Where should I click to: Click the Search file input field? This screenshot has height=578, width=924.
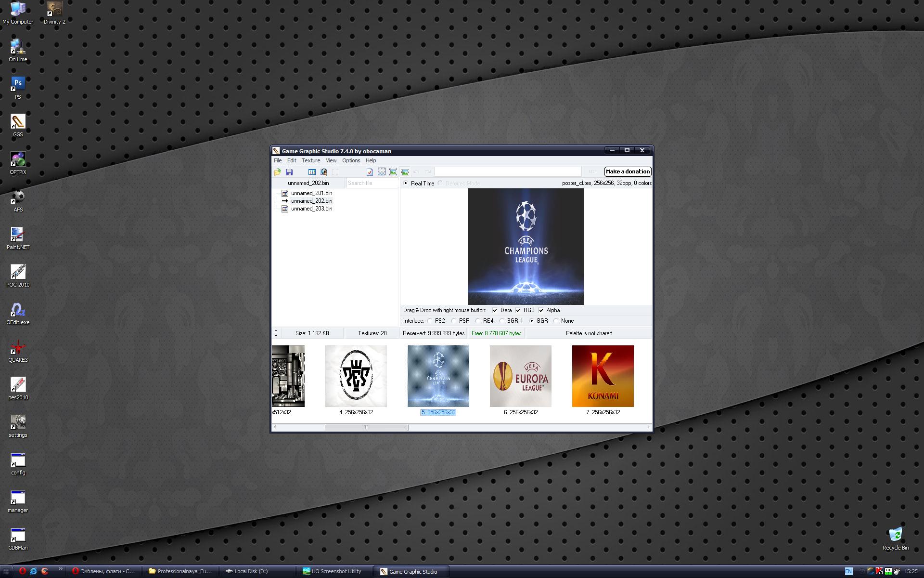(372, 184)
